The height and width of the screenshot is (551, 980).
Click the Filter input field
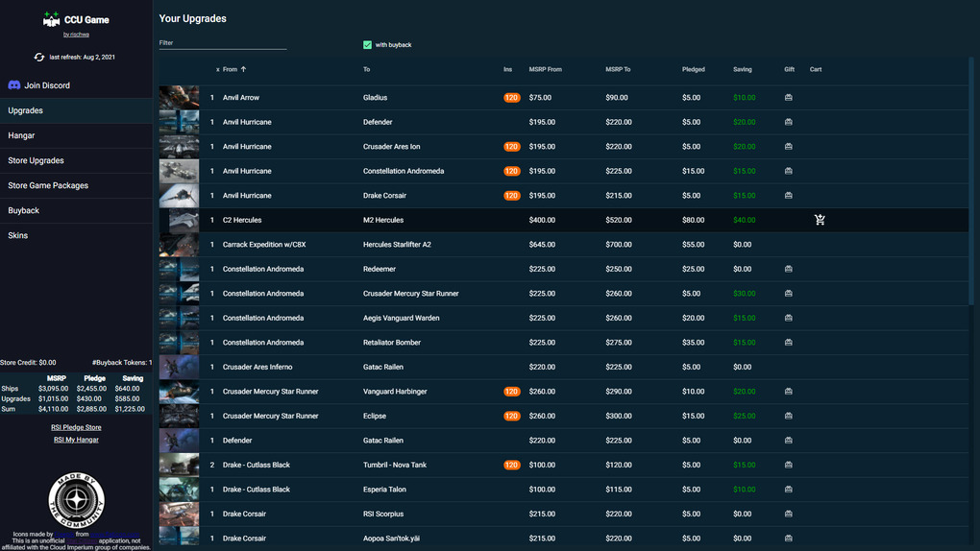tap(223, 43)
